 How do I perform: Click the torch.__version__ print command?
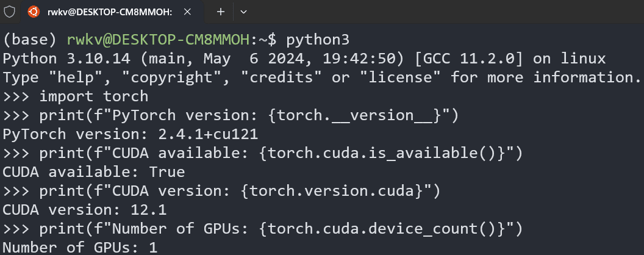point(248,115)
